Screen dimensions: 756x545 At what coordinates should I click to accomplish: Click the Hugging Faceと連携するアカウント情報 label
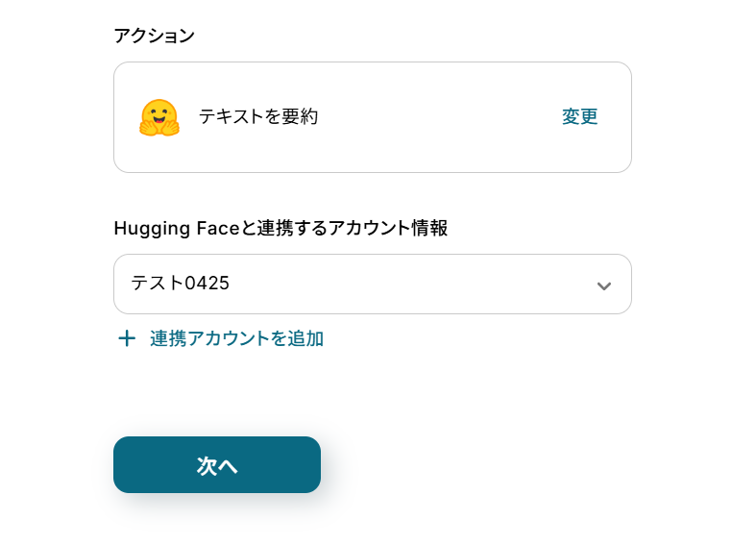click(280, 229)
